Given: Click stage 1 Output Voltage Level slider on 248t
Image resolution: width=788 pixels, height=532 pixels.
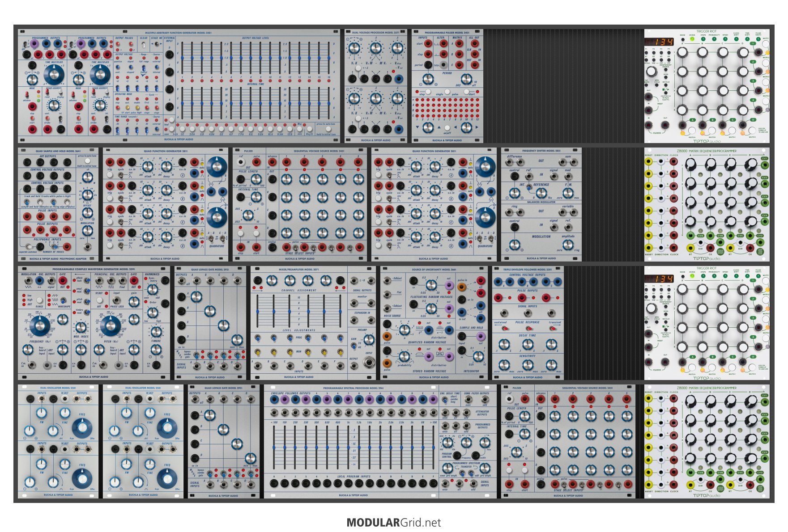Looking at the screenshot, I should point(183,59).
